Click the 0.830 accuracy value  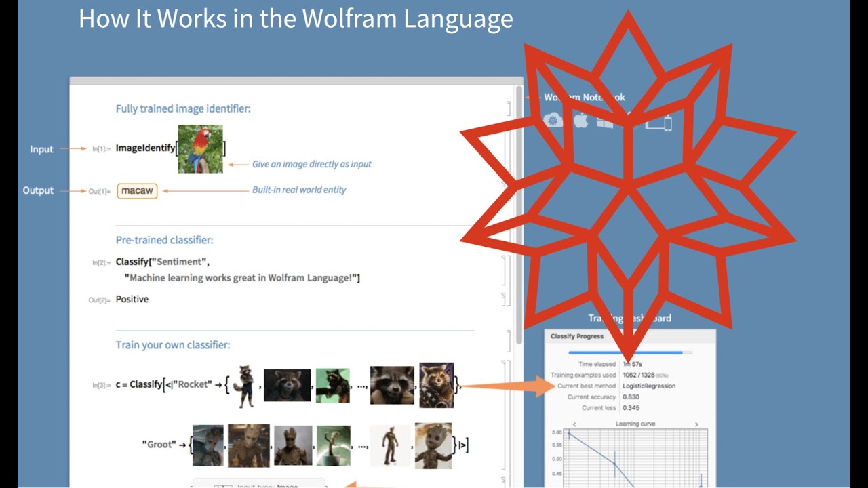[631, 396]
